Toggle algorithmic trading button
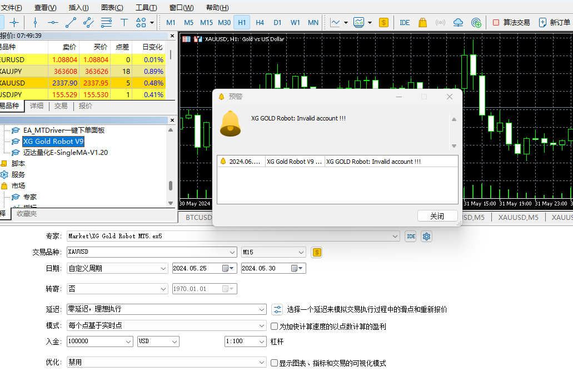This screenshot has width=573, height=392. (x=511, y=23)
